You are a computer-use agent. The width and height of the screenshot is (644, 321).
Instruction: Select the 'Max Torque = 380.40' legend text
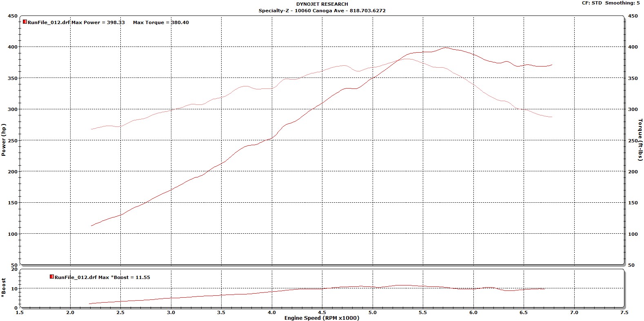click(161, 22)
